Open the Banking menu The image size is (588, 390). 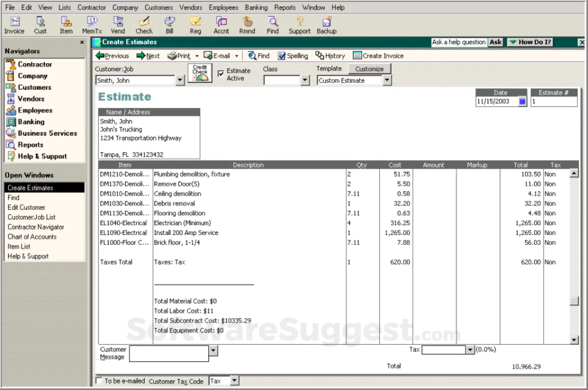[x=256, y=7]
